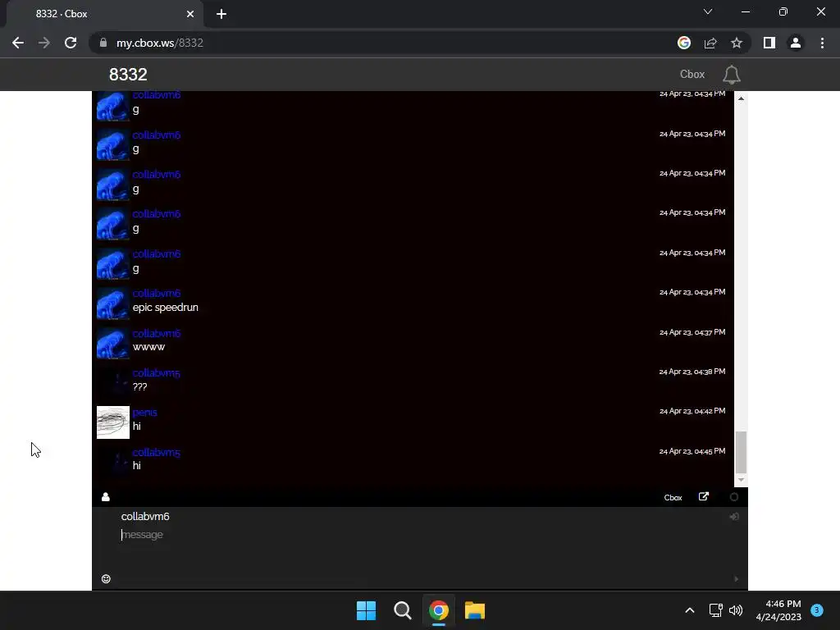Open notification count badge
840x630 pixels.
click(817, 609)
